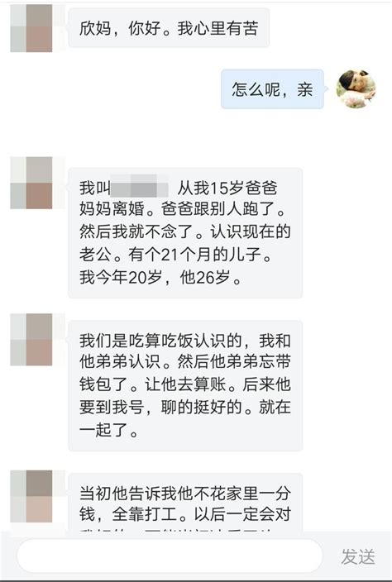Screen dimensions: 392x582
Task: Click the 发送 send button
Action: (358, 556)
